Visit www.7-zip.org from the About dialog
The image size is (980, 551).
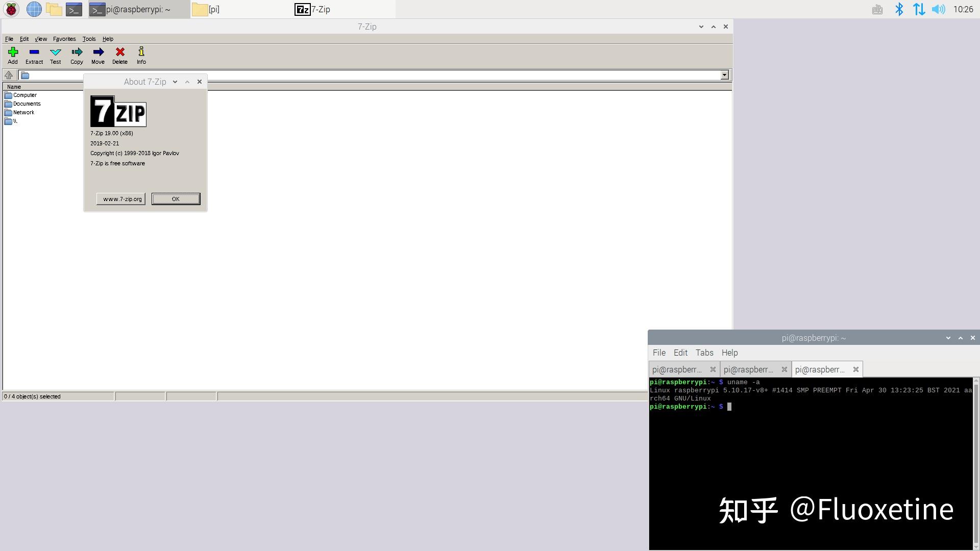120,199
